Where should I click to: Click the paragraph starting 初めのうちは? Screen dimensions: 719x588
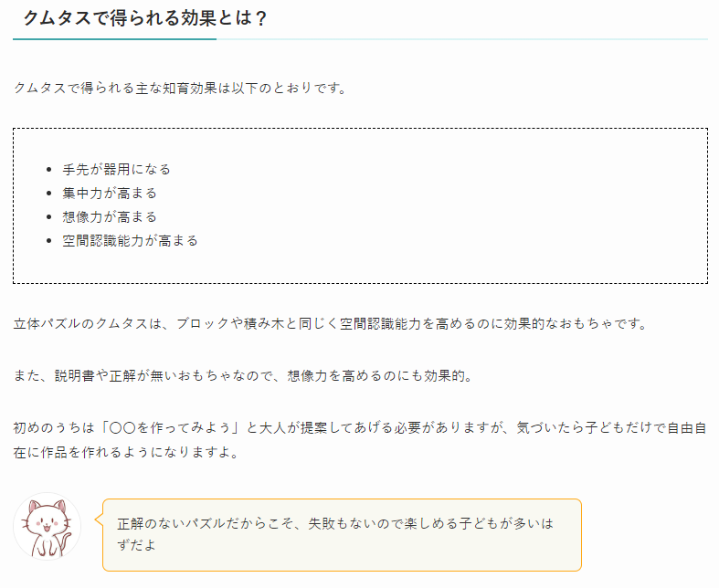point(360,440)
